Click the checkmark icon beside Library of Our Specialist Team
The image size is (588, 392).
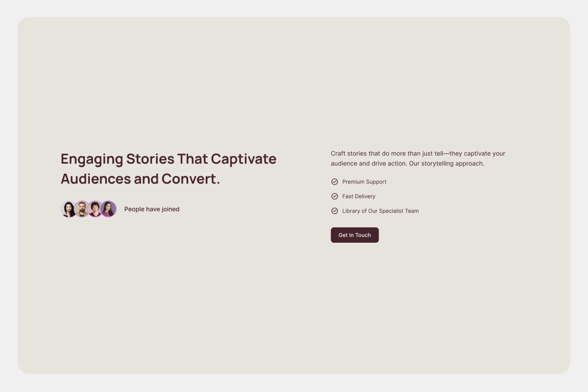335,211
